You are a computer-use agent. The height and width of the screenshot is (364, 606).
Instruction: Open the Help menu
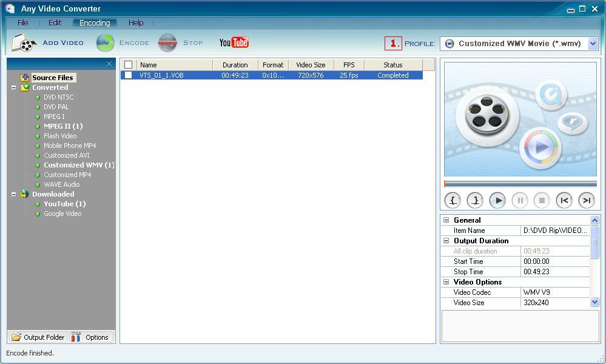136,23
